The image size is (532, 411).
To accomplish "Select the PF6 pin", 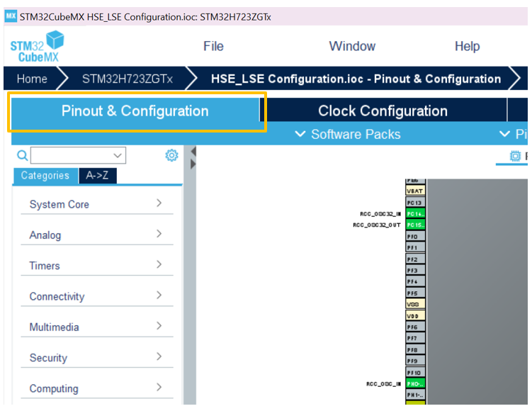I will point(415,327).
